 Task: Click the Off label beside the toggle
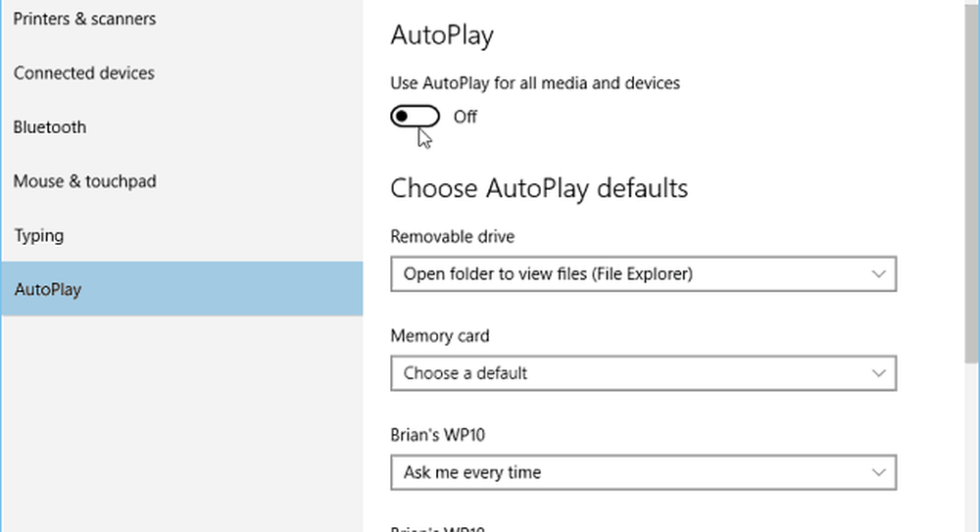[x=465, y=117]
